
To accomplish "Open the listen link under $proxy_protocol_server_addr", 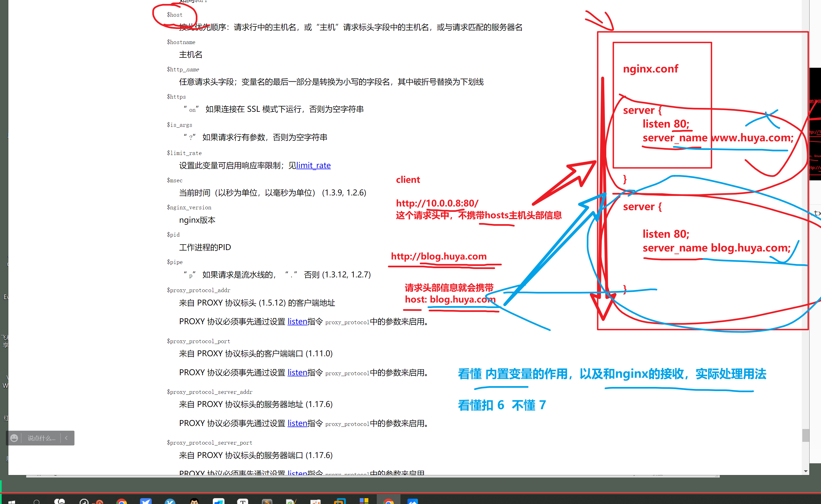I will click(297, 423).
